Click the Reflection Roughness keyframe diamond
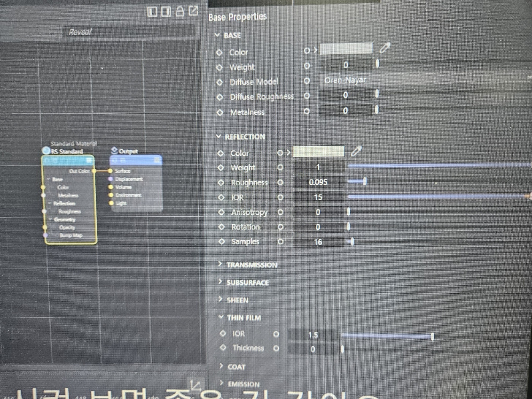Image resolution: width=532 pixels, height=399 pixels. click(x=221, y=182)
